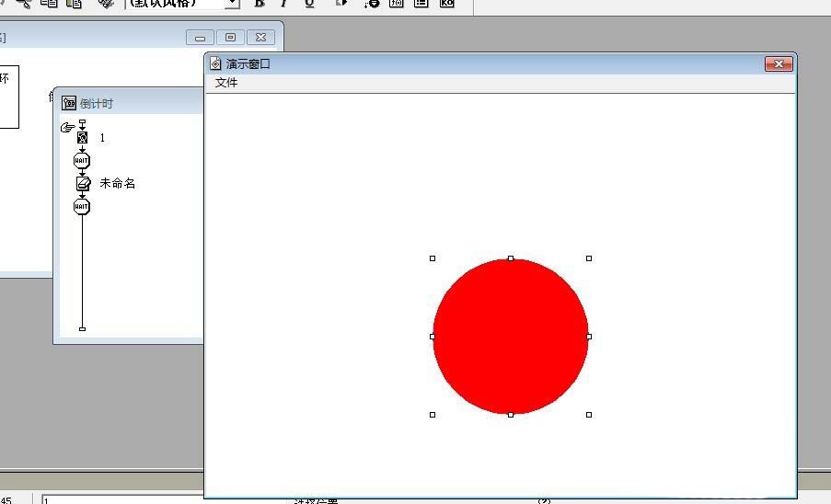The image size is (831, 504).
Task: Select the erase icon named 未命名
Action: [82, 184]
